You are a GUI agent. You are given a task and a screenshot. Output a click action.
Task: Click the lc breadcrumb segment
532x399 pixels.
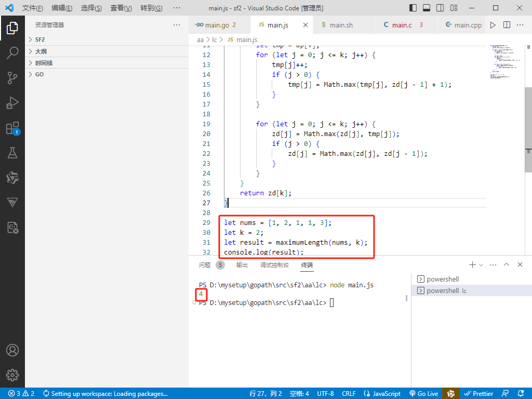click(215, 39)
